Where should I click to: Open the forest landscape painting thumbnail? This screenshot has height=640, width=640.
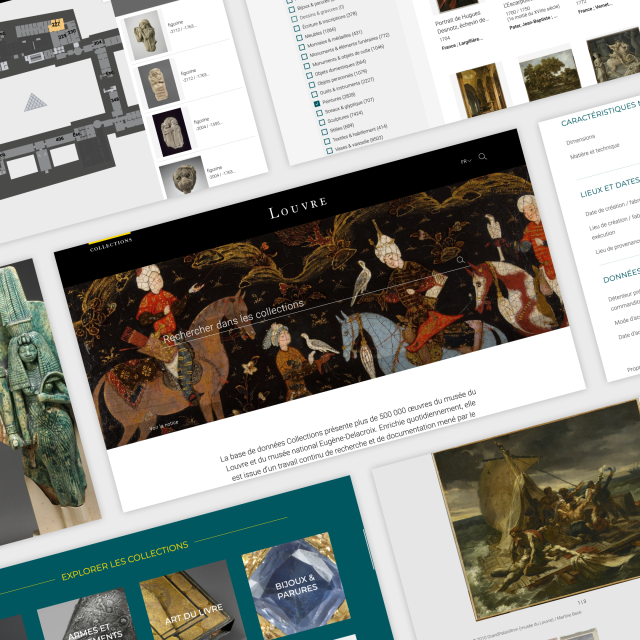click(549, 76)
